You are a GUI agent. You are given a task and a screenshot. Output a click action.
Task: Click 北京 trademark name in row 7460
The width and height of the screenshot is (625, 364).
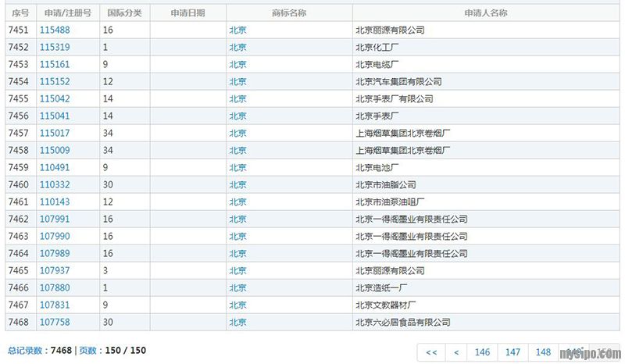pyautogui.click(x=237, y=184)
